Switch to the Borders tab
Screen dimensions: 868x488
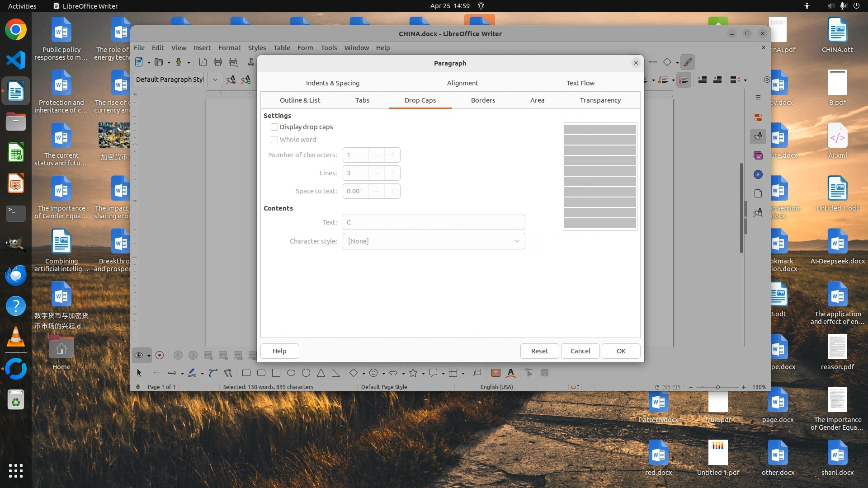tap(483, 100)
